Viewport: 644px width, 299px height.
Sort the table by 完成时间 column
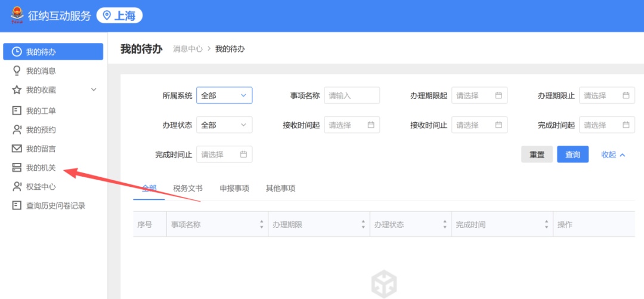[547, 225]
